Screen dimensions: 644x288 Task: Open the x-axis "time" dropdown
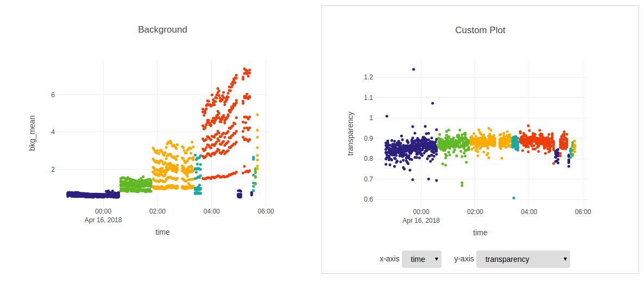coord(421,259)
